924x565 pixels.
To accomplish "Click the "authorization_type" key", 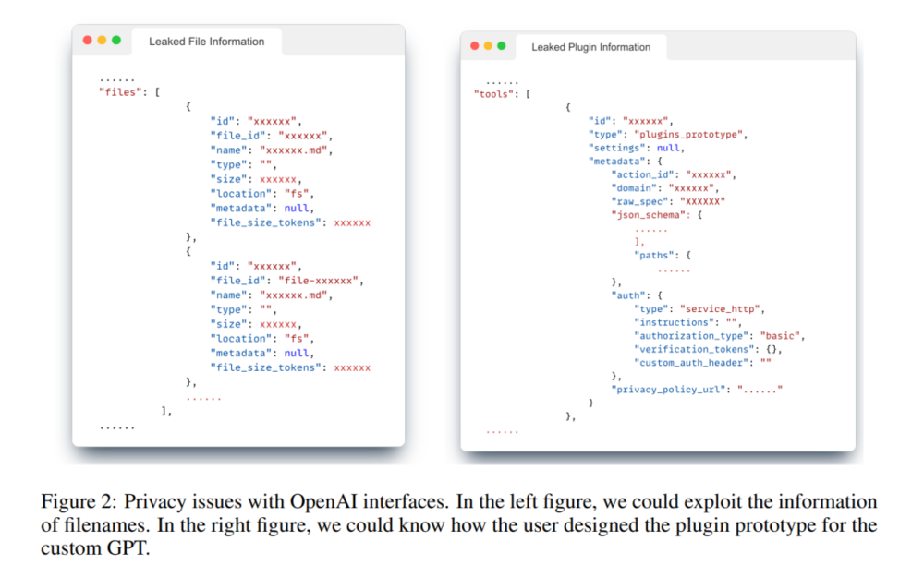I will [x=691, y=335].
